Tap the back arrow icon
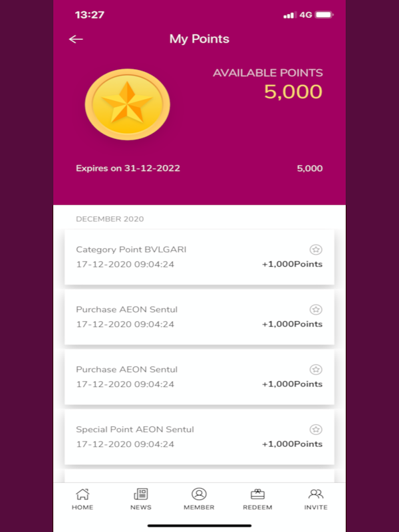Image resolution: width=399 pixels, height=532 pixels. (76, 39)
